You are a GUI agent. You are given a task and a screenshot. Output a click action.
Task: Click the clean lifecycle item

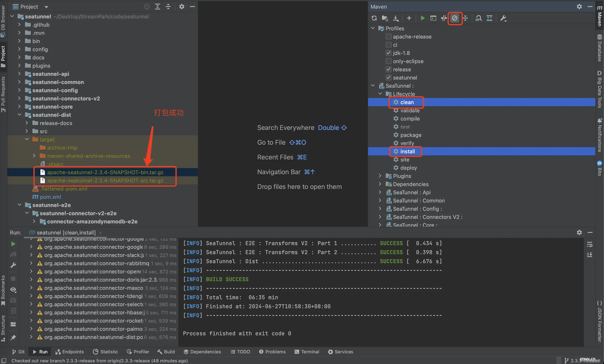[x=407, y=102]
